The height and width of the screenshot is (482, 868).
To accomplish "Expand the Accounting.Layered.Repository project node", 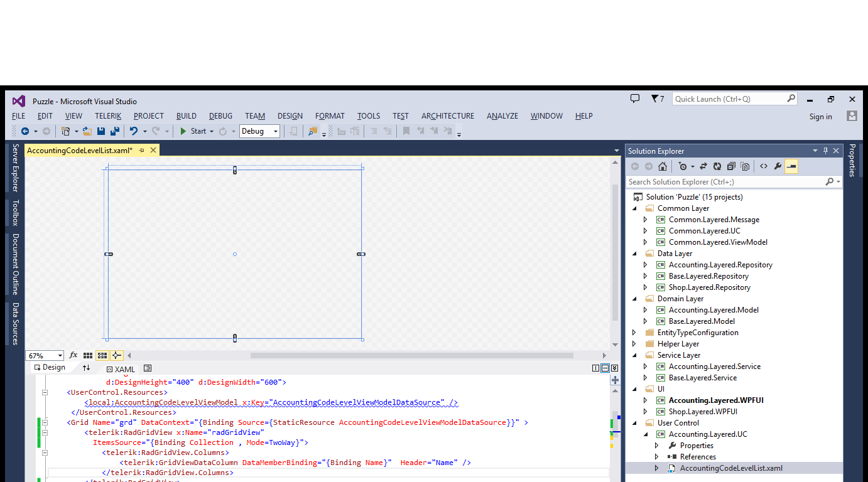I will pyautogui.click(x=645, y=265).
